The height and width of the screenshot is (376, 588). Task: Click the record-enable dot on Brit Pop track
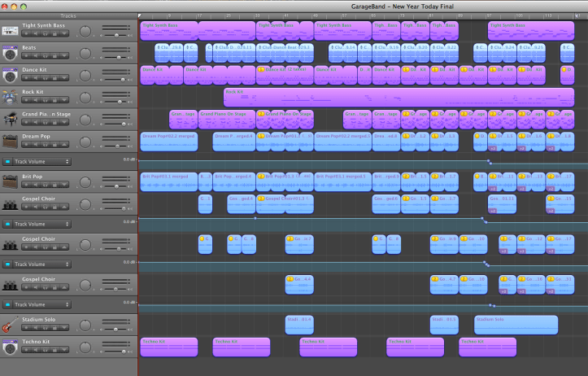point(26,185)
